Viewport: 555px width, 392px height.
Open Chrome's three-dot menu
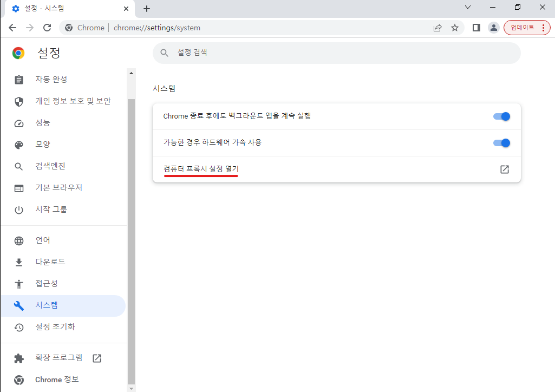(x=543, y=28)
